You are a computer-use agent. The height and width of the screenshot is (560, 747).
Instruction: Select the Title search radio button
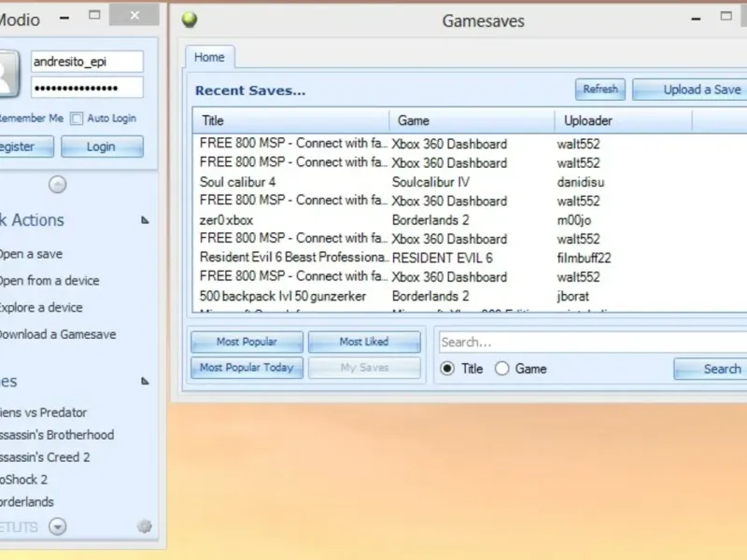tap(447, 369)
